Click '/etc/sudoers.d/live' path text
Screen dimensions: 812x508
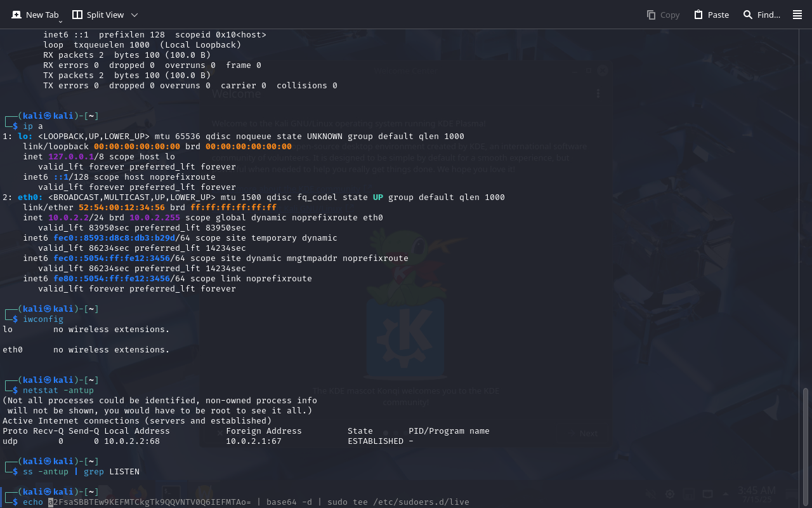tap(421, 502)
